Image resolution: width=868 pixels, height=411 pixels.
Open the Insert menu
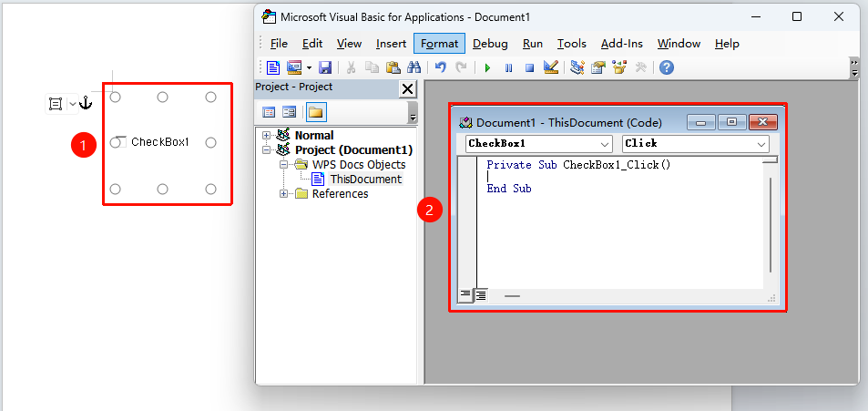click(390, 43)
